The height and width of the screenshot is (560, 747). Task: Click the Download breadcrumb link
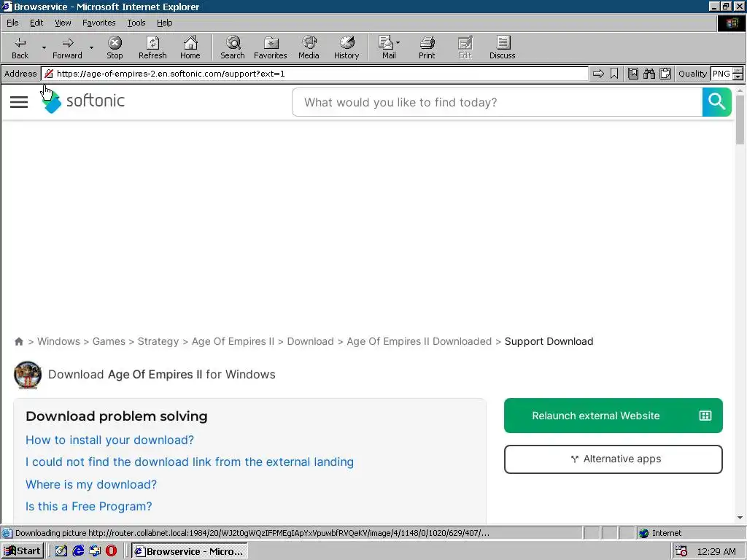[310, 341]
